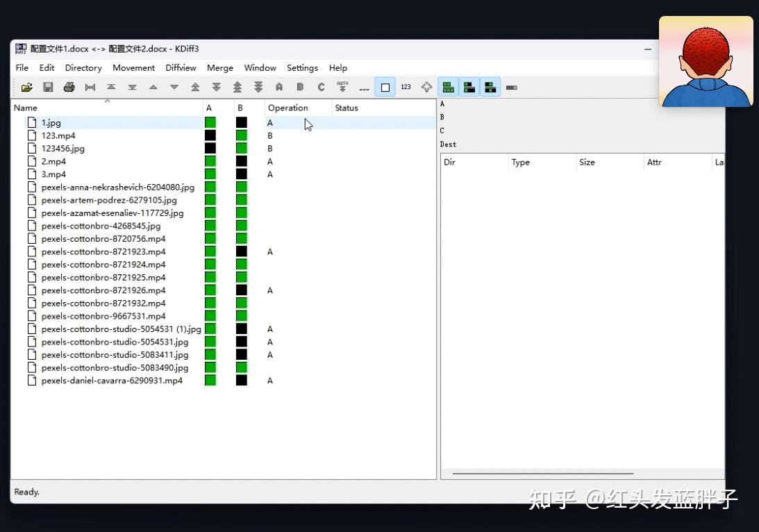The image size is (759, 532).
Task: Select pexels-cottonbro-8721923.mp4
Action: (x=103, y=251)
